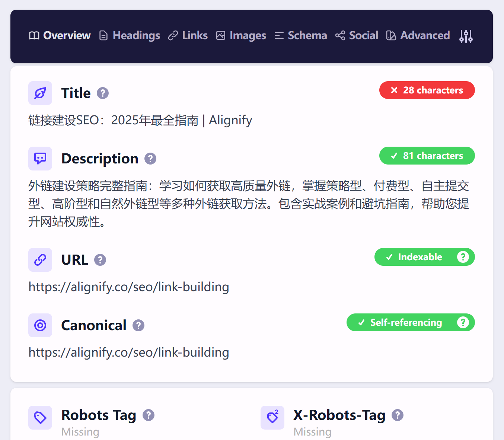Click the Indexable badge question mark
This screenshot has height=440, width=504.
click(x=463, y=257)
